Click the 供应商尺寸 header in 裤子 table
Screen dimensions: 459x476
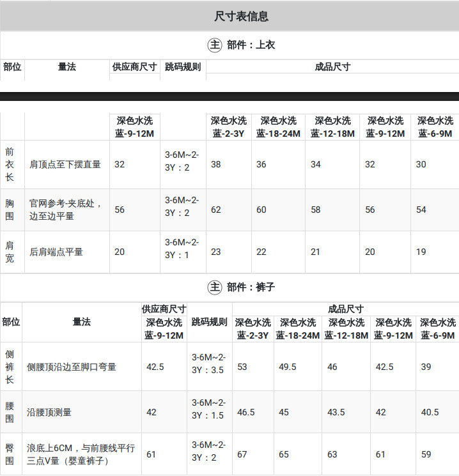click(x=164, y=309)
